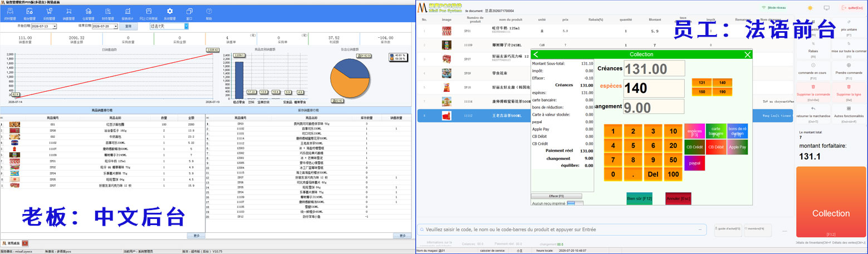
Task: Click the espèces amount field showing 140
Action: (654, 88)
